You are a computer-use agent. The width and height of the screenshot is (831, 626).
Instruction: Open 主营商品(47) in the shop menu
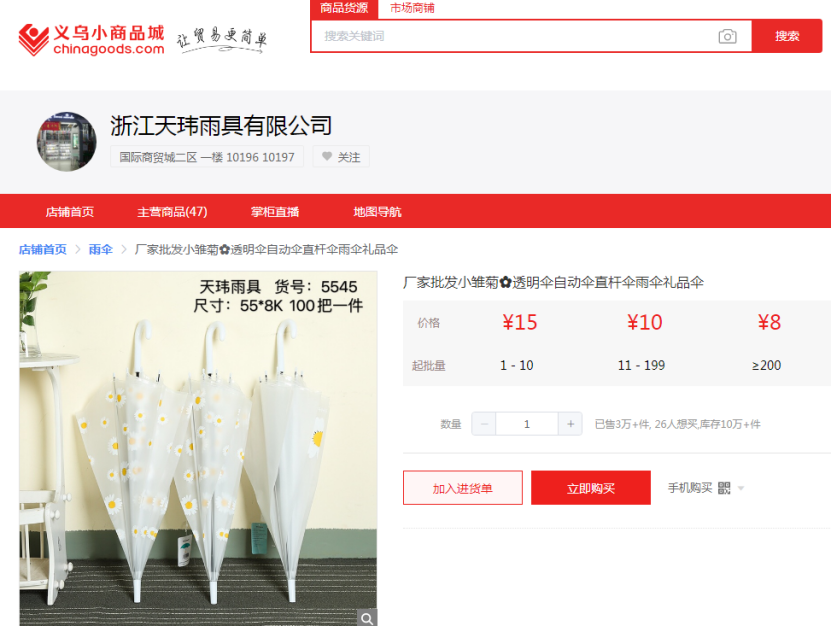172,211
